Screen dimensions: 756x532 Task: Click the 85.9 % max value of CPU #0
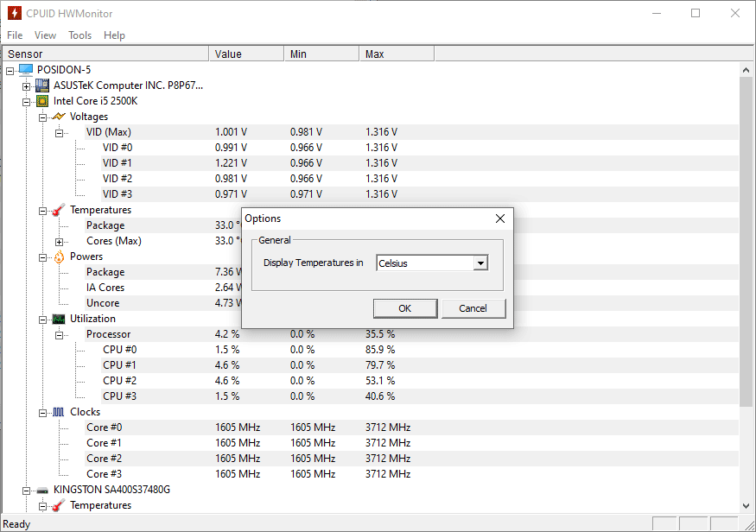pos(380,350)
